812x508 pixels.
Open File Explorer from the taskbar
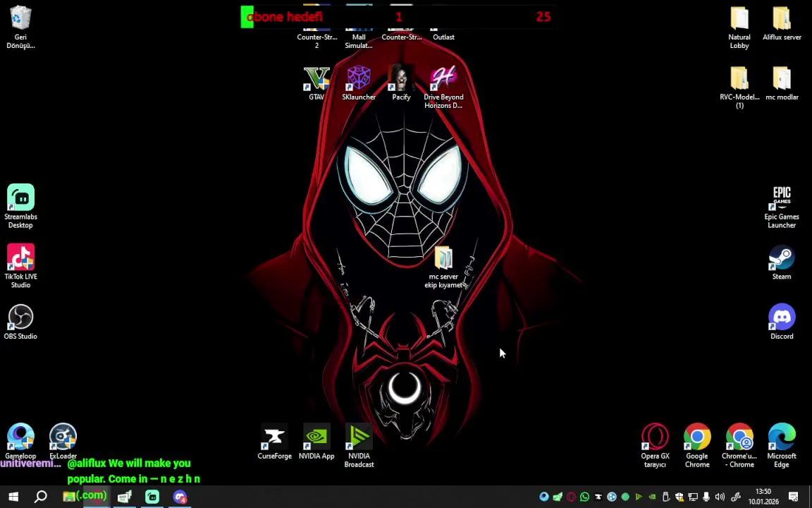pos(68,497)
